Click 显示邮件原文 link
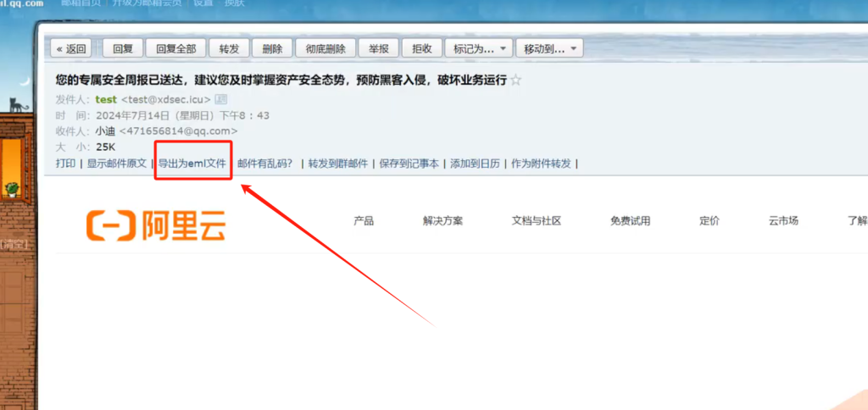This screenshot has width=868, height=410. coord(116,163)
